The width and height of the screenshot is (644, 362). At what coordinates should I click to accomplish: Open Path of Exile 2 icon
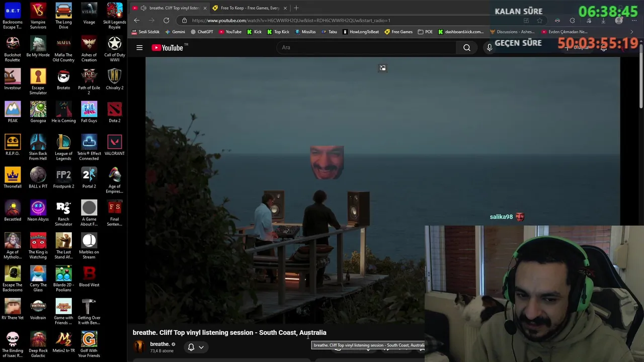89,81
